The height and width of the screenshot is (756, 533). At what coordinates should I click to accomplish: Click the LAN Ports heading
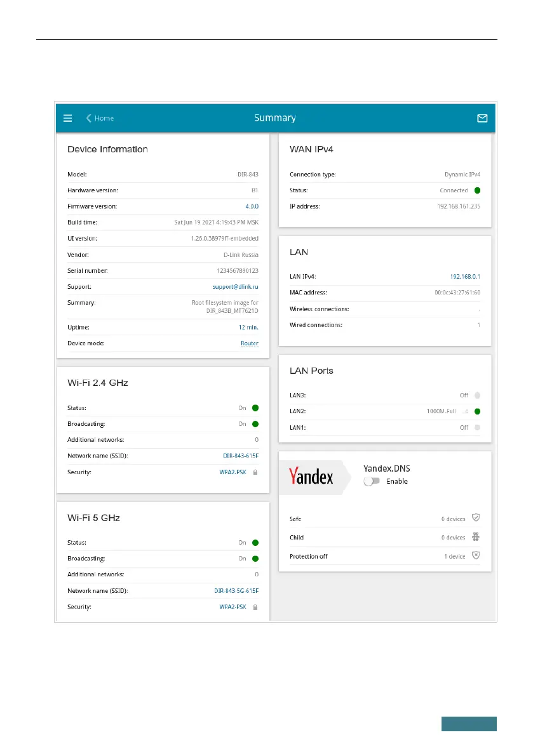coord(311,371)
